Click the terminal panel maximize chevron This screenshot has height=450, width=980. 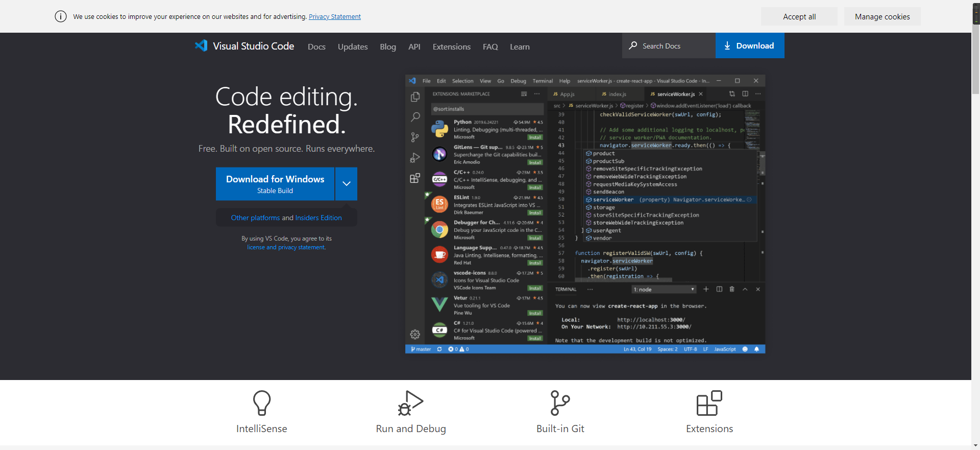[745, 289]
